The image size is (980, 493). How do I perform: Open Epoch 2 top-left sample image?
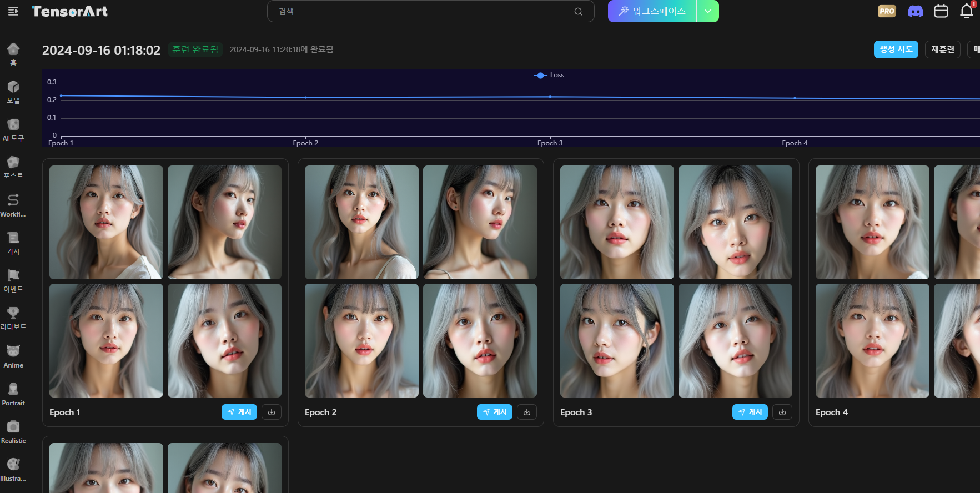(361, 222)
